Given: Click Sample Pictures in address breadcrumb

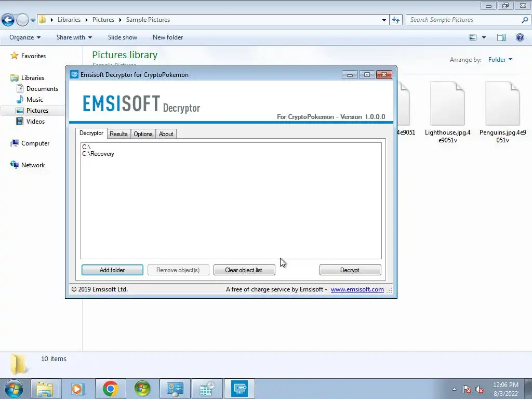Looking at the screenshot, I should pyautogui.click(x=148, y=20).
